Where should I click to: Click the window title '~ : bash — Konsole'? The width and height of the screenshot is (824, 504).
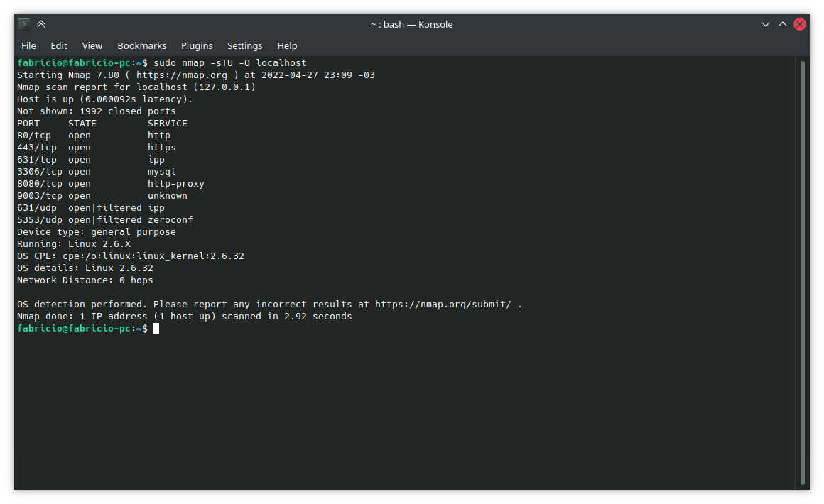[411, 24]
